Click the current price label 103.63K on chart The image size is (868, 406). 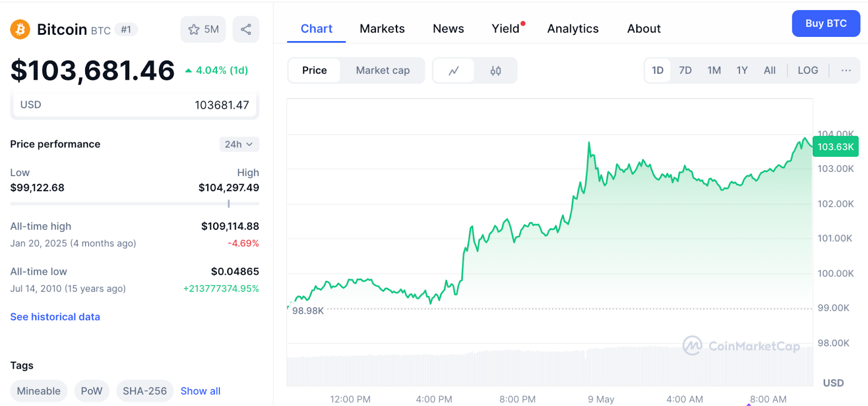835,147
